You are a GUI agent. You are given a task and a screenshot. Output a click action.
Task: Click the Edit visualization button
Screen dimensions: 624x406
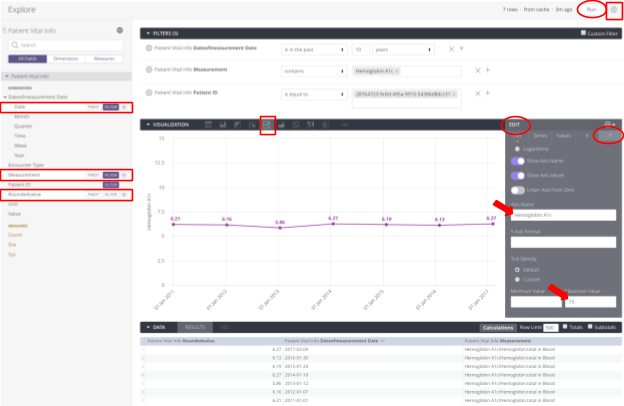coord(514,125)
